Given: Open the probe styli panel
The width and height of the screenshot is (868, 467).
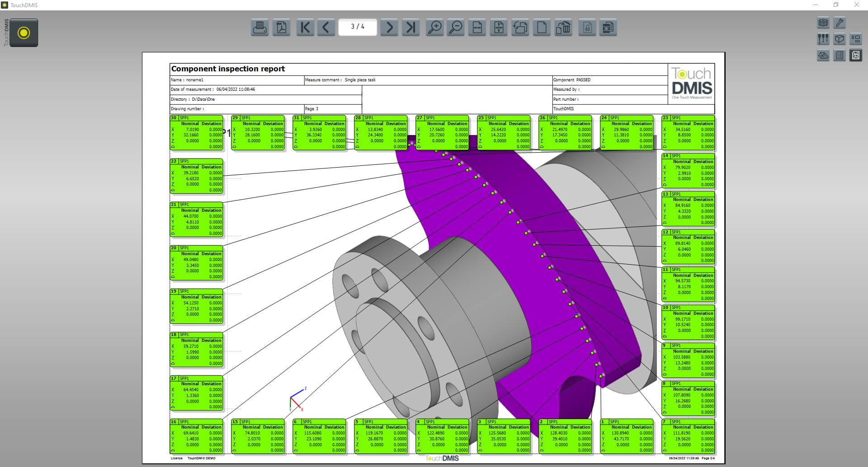Looking at the screenshot, I should click(x=823, y=39).
